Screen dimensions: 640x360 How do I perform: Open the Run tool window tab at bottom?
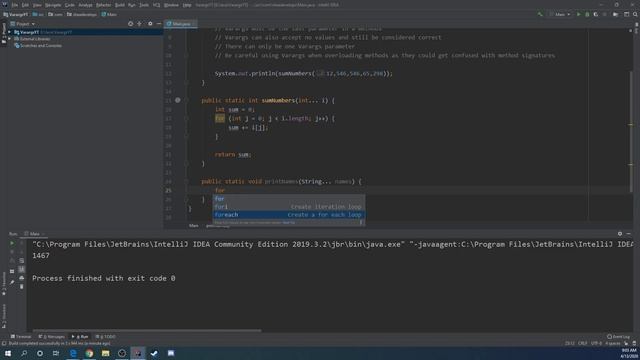pyautogui.click(x=80, y=337)
